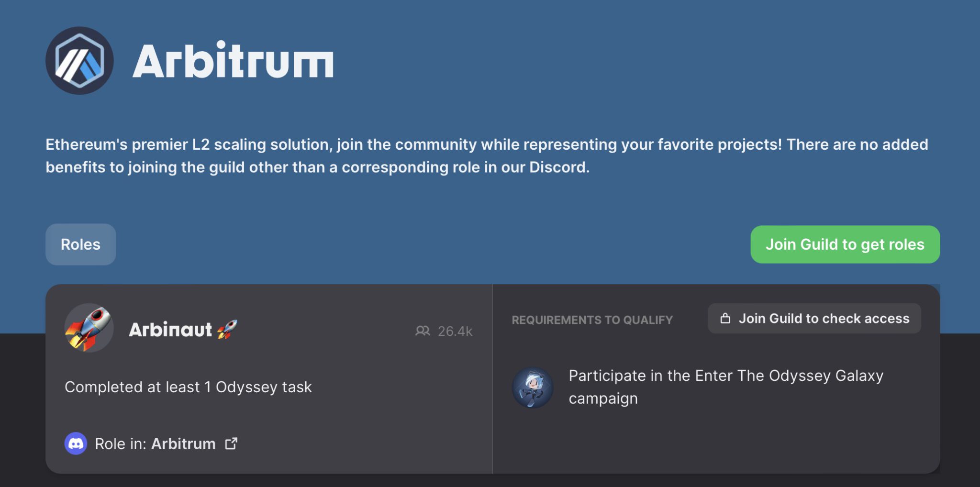The image size is (980, 487).
Task: Click the "Completed at least 1 Odyssey task" description
Action: click(188, 387)
